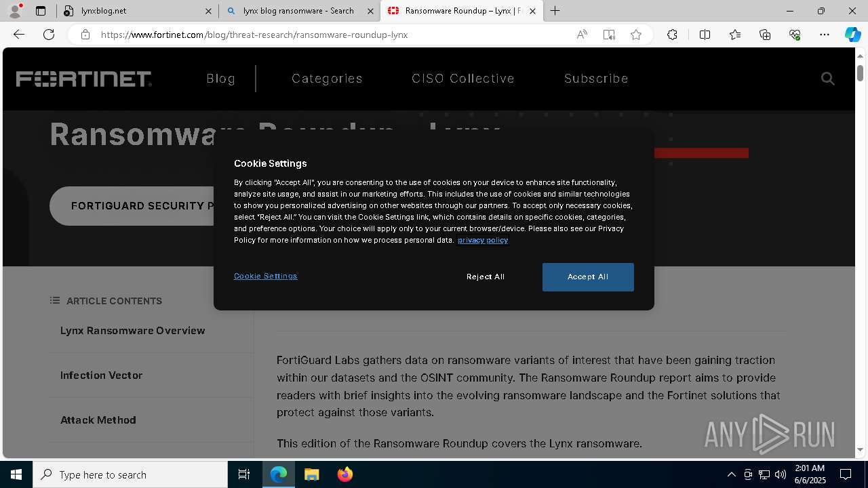Screen dimensions: 868x488
Task: Click taskbar clock showing 2:01 AM
Action: click(809, 474)
